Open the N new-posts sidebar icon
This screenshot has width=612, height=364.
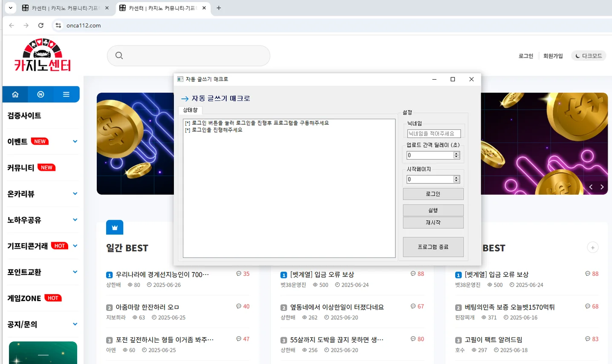(x=40, y=95)
